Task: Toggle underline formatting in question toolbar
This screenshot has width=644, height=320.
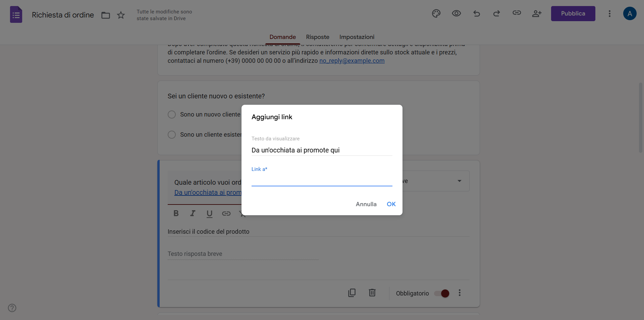Action: (x=209, y=214)
